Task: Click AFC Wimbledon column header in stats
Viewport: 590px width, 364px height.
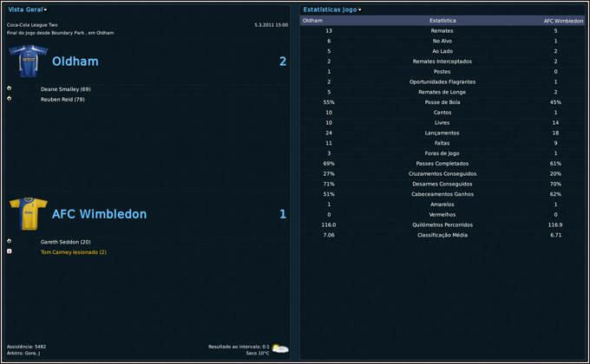Action: (x=563, y=20)
